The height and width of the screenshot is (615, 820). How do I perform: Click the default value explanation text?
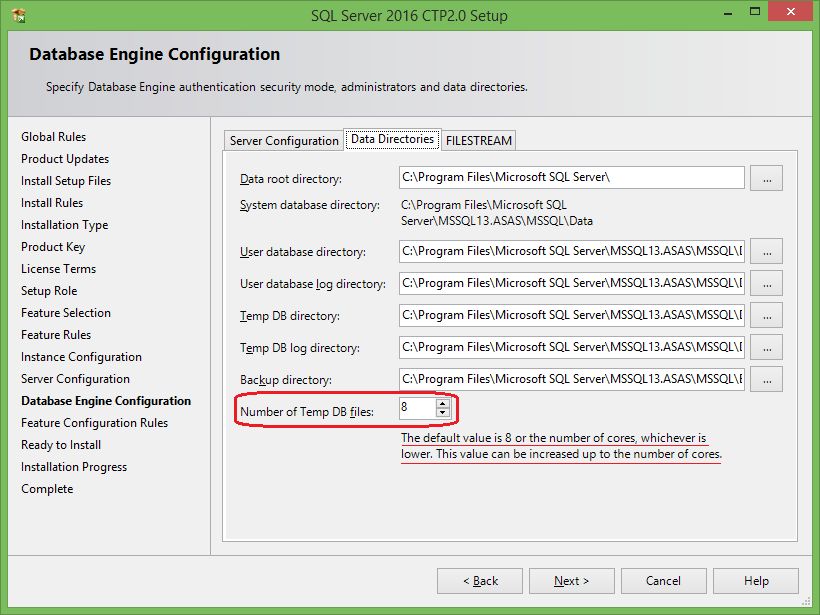[x=561, y=446]
